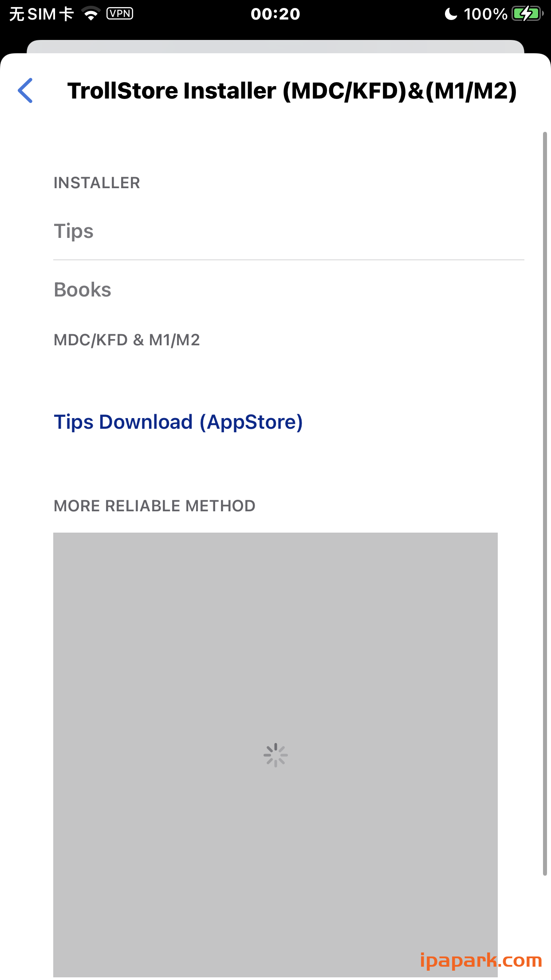
Task: Tap the TrollStore Installer page title
Action: point(292,91)
